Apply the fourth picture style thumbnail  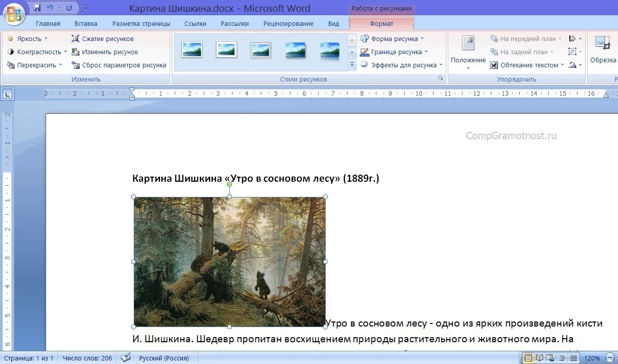point(295,50)
